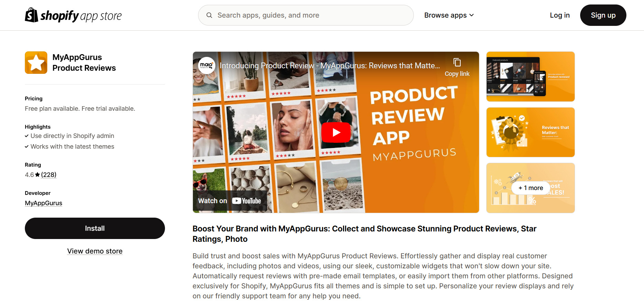Click the MyAppGurus star app icon
This screenshot has width=644, height=308.
tap(36, 62)
